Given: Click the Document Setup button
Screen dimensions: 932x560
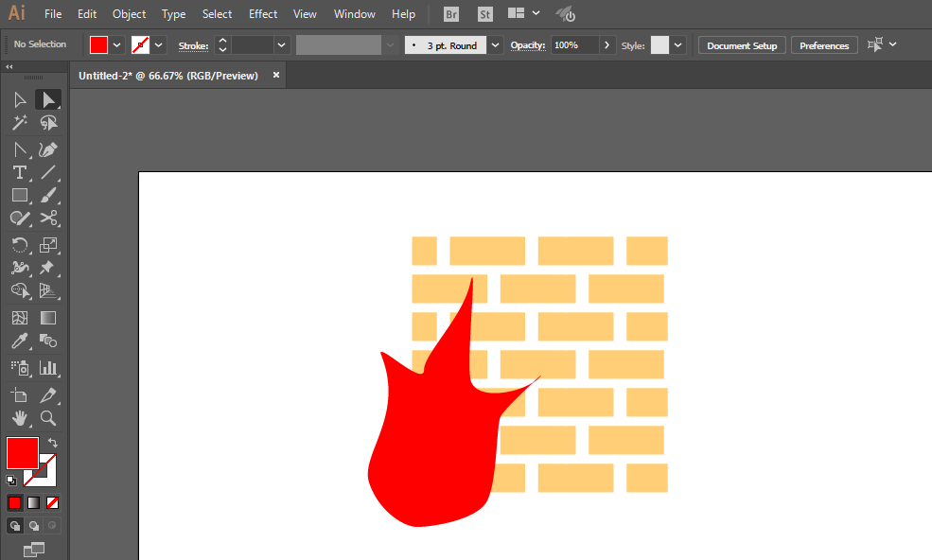Looking at the screenshot, I should point(742,45).
